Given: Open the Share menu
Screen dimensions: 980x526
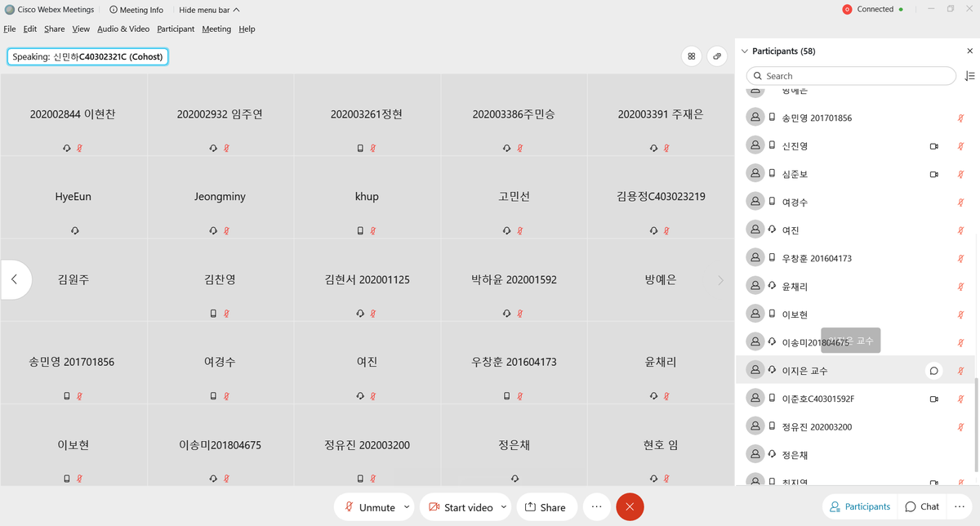Looking at the screenshot, I should [x=55, y=29].
